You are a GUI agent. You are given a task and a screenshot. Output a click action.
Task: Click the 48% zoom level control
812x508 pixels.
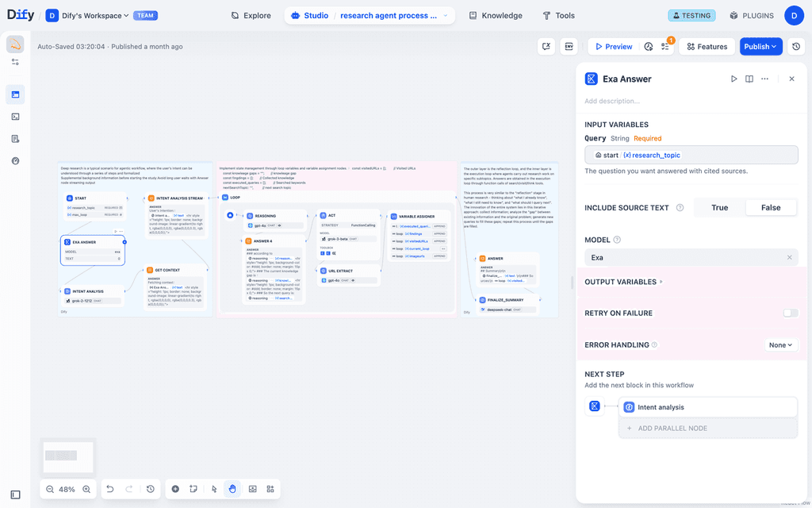pos(67,489)
